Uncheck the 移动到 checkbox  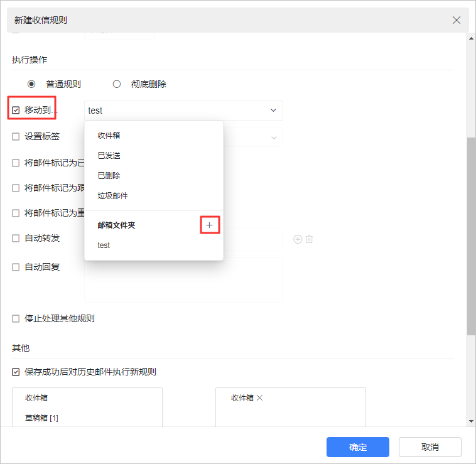click(x=16, y=111)
